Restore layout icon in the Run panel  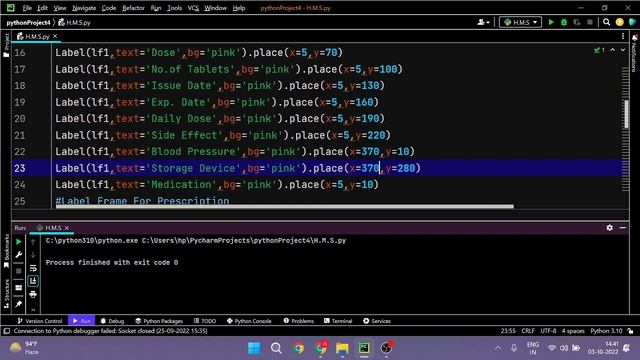(x=19, y=288)
